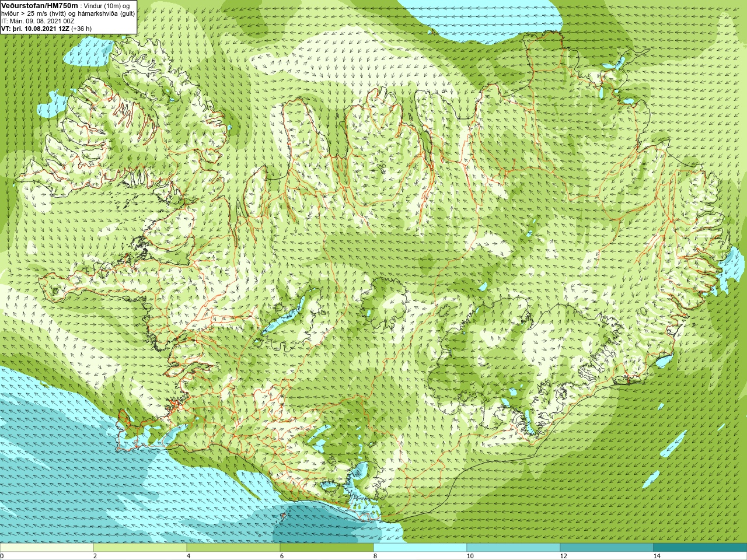Select the 8–10 m/s light cyan legend swatch
The height and width of the screenshot is (560, 747).
click(420, 548)
